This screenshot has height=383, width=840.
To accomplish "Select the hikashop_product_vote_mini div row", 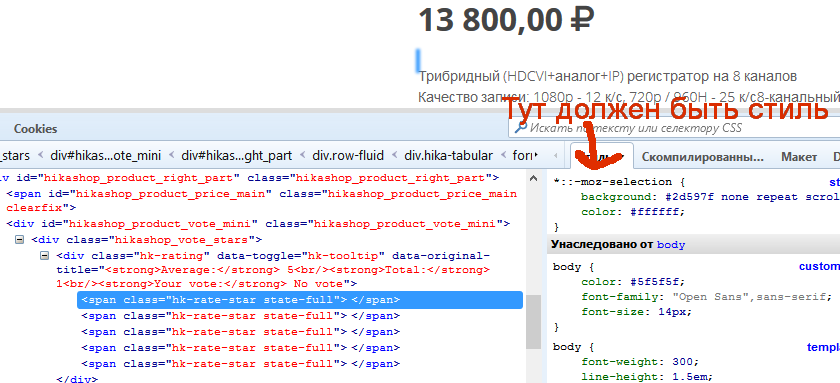I will [258, 224].
